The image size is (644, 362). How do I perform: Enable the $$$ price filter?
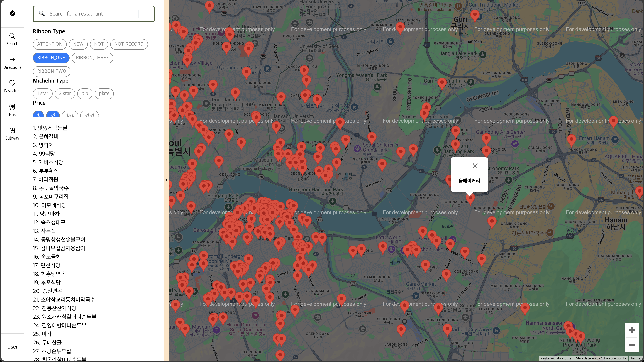(70, 114)
